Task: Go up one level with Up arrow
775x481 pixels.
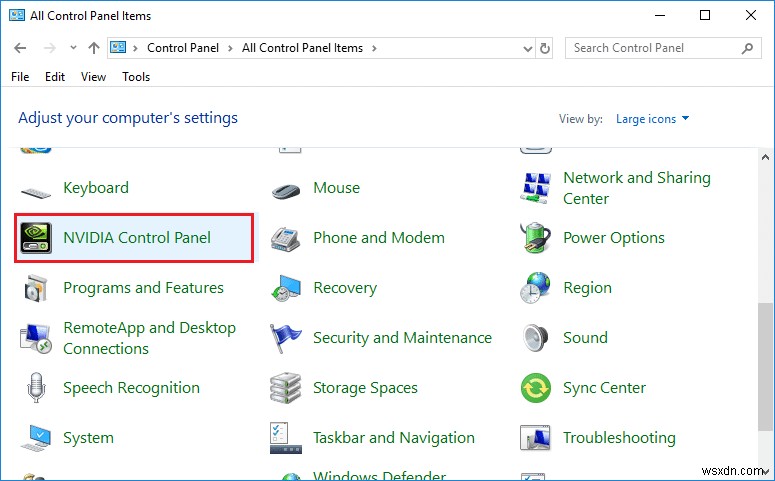Action: pos(93,48)
